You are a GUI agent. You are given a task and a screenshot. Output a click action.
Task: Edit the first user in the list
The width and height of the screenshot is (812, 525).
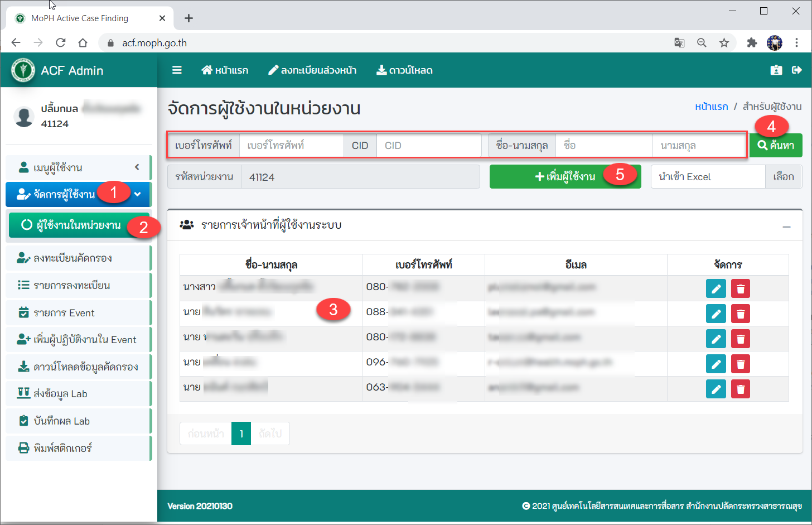(x=716, y=288)
